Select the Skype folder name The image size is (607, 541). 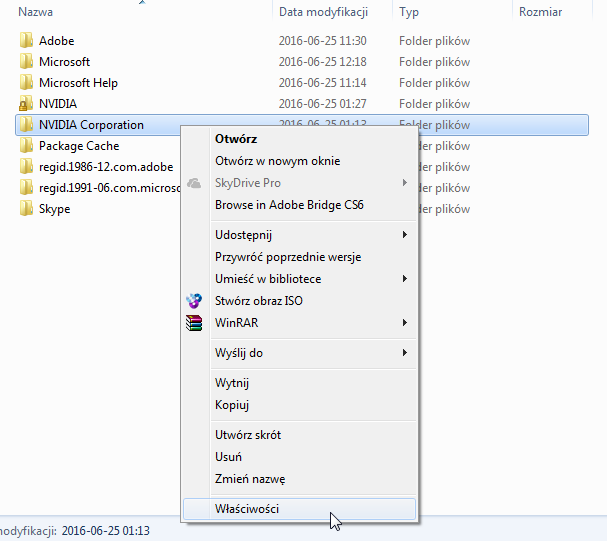[55, 209]
